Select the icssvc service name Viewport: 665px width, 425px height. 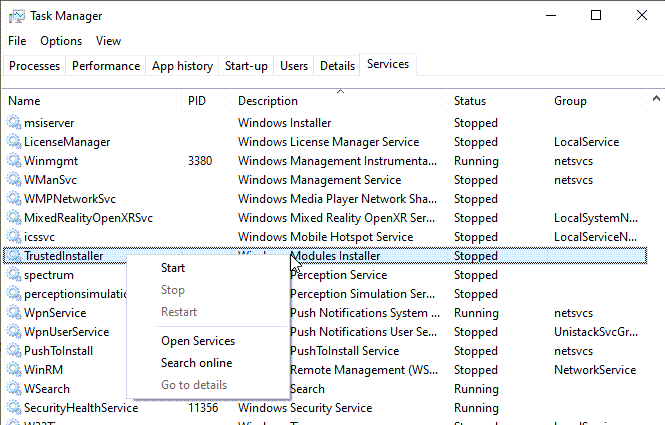(x=39, y=237)
